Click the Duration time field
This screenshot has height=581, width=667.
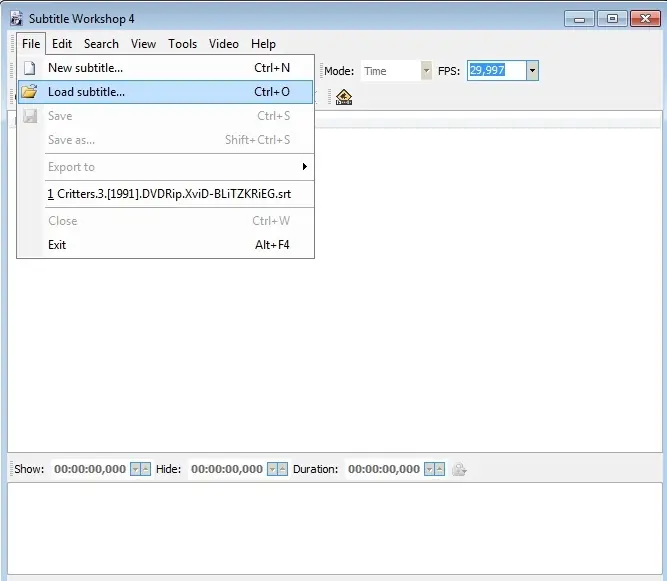[384, 469]
